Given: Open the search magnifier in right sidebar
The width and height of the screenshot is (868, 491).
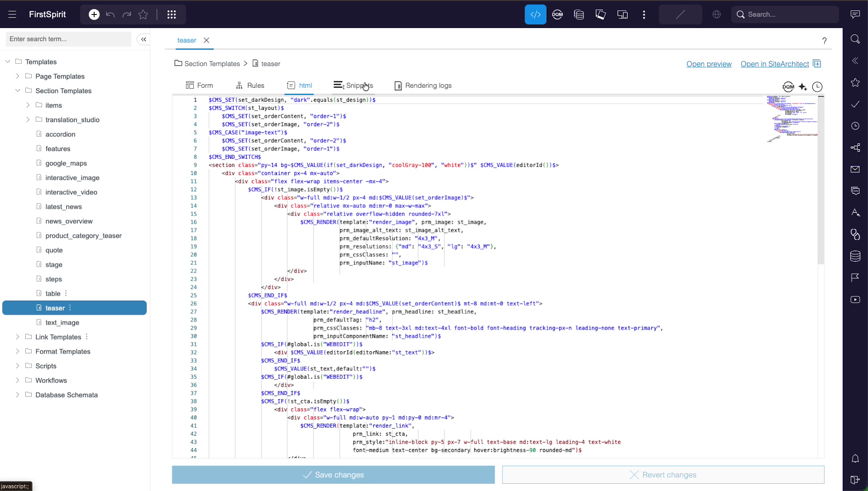Looking at the screenshot, I should pos(855,39).
